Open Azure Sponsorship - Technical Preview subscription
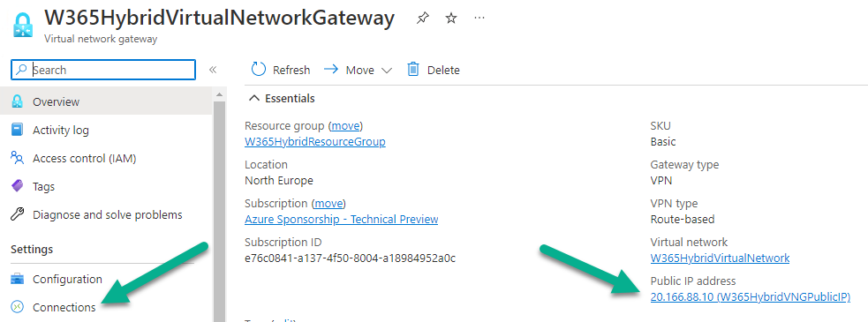The height and width of the screenshot is (322, 868). click(341, 219)
